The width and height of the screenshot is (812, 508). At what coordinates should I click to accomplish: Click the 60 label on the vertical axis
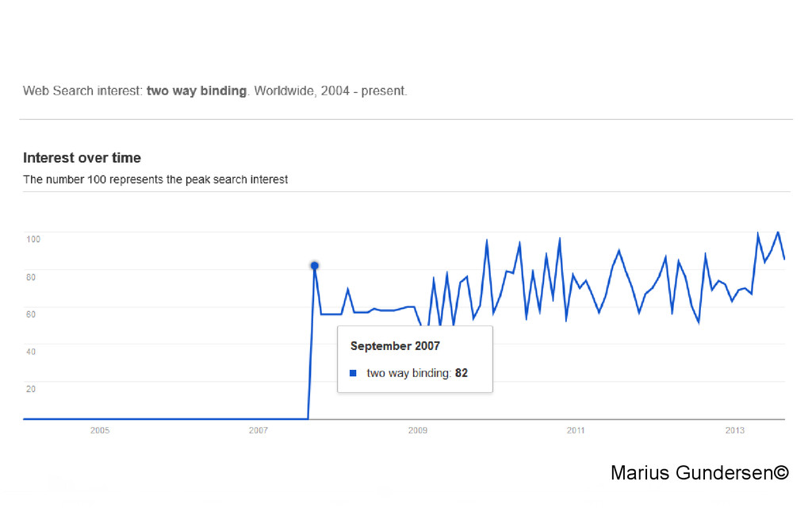(31, 314)
